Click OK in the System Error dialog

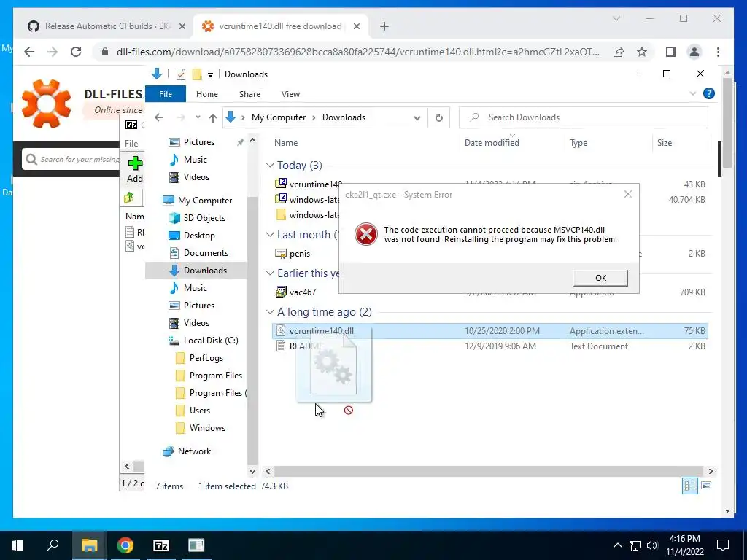tap(600, 278)
